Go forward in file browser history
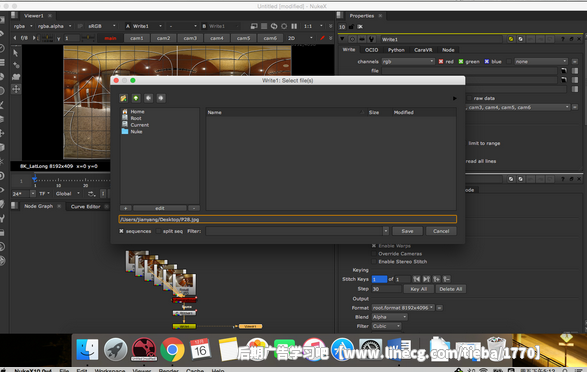Viewport: 587px width, 372px height. coord(161,98)
